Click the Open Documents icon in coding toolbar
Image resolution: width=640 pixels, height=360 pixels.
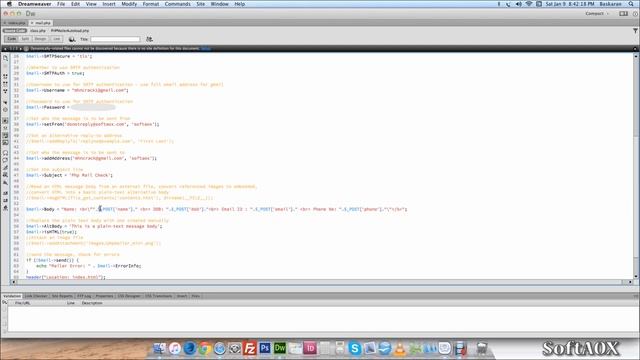(5, 58)
